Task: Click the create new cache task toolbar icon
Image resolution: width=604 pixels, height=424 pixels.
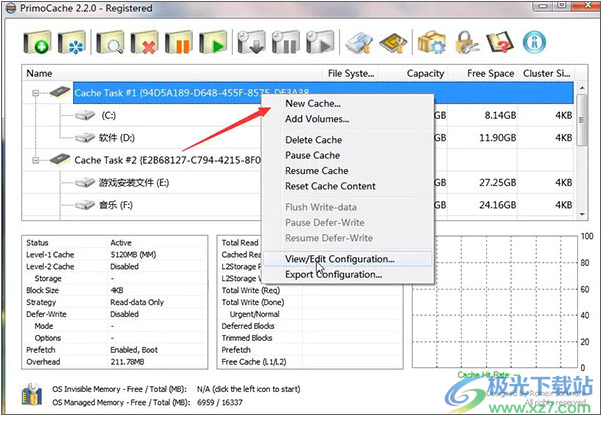Action: click(37, 42)
